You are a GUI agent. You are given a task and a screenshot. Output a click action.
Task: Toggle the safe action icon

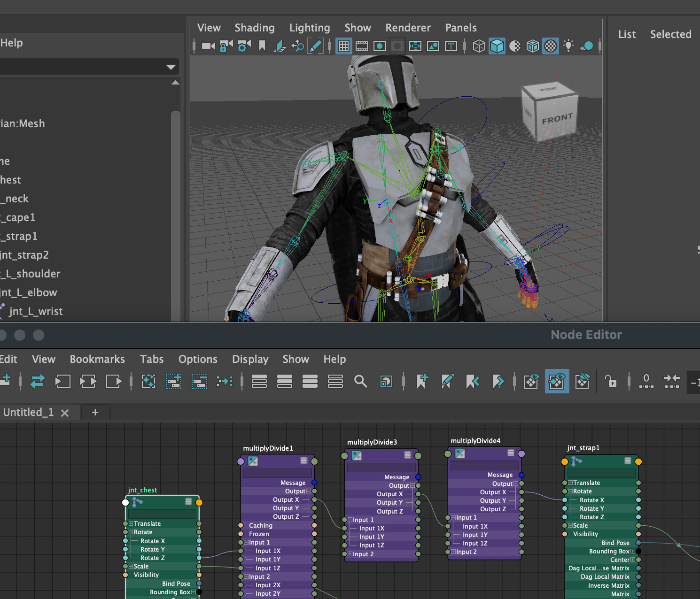coord(433,46)
